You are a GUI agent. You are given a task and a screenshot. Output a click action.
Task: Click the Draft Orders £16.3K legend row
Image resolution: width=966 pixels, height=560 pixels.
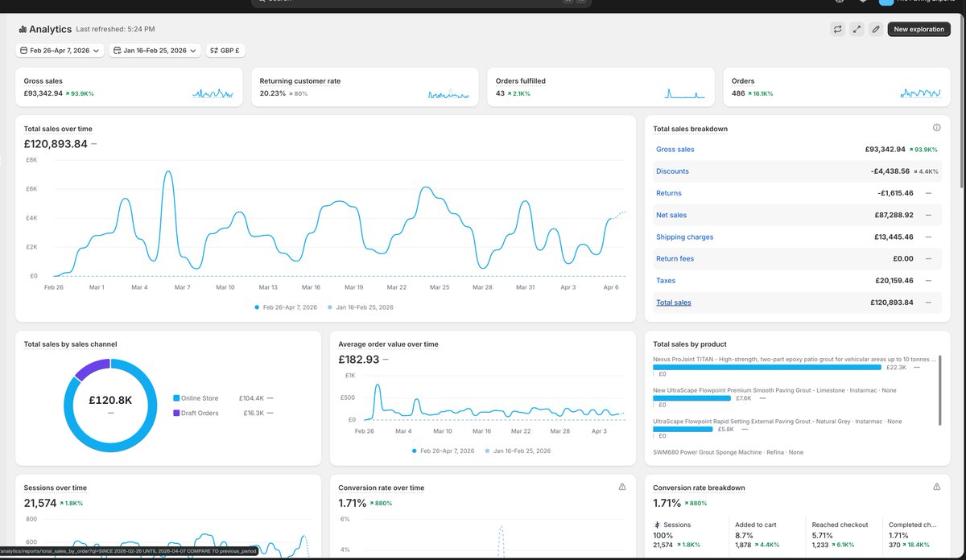pyautogui.click(x=223, y=413)
